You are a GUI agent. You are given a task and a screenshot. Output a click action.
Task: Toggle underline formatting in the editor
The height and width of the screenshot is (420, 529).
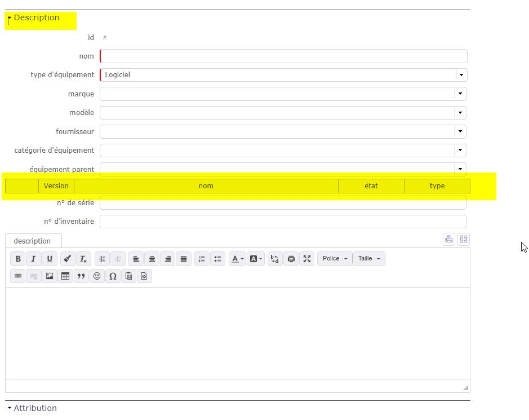point(49,259)
